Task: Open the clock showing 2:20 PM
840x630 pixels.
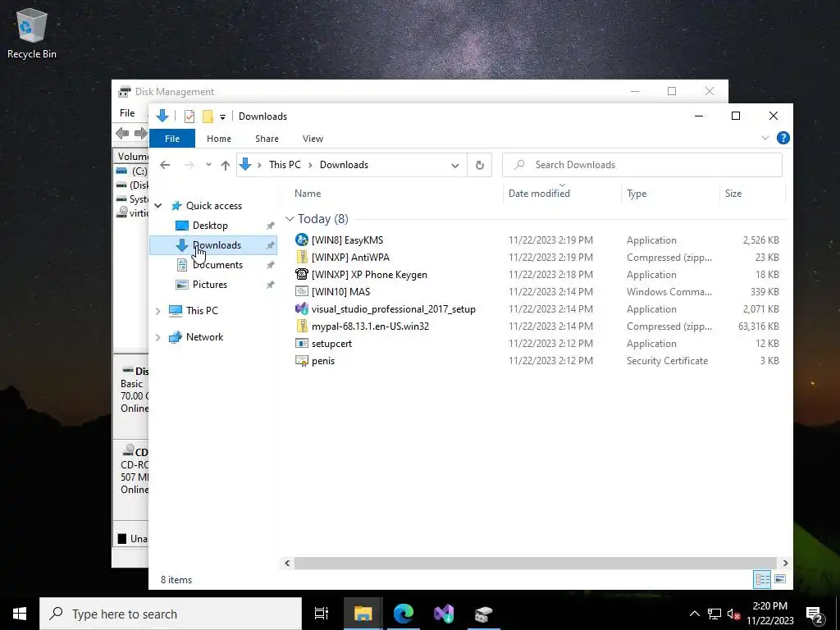Action: (x=769, y=614)
